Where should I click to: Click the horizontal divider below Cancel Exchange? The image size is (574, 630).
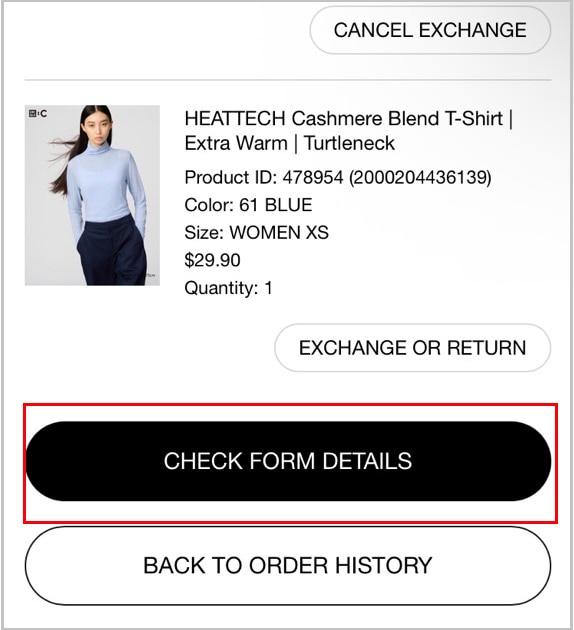pos(288,80)
